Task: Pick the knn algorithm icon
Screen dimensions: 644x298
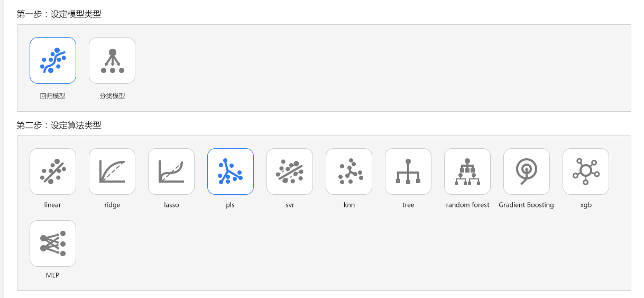Action: pyautogui.click(x=349, y=171)
